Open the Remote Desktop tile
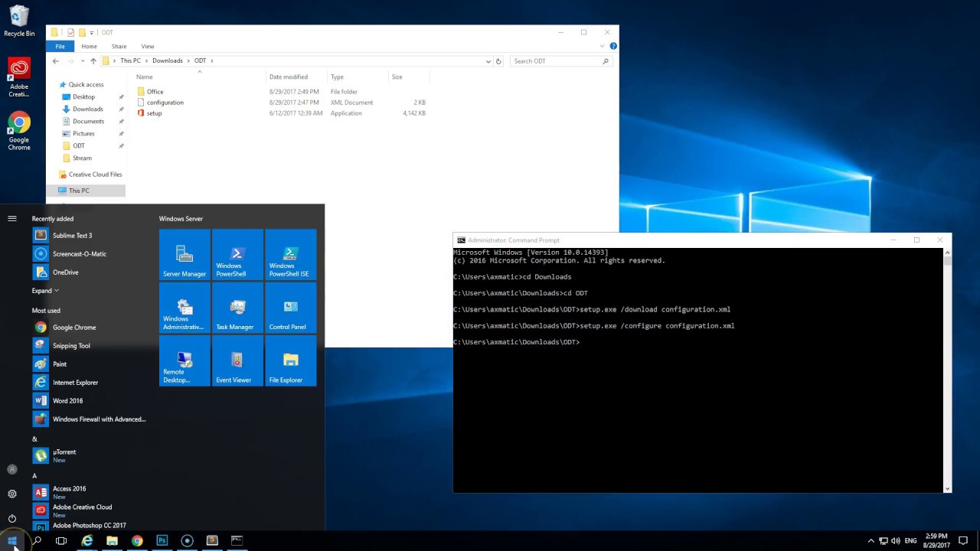Image resolution: width=980 pixels, height=551 pixels. pos(185,360)
